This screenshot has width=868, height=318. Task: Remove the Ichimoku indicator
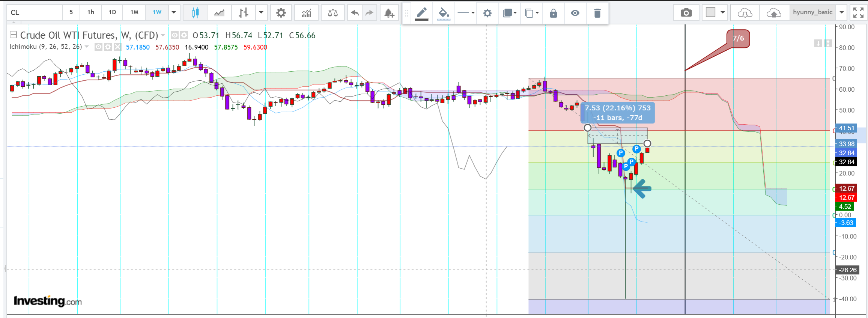(x=117, y=47)
